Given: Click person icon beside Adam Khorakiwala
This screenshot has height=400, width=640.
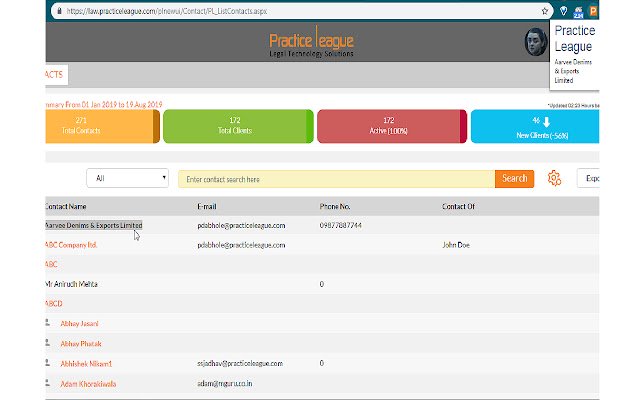Looking at the screenshot, I should tap(47, 383).
